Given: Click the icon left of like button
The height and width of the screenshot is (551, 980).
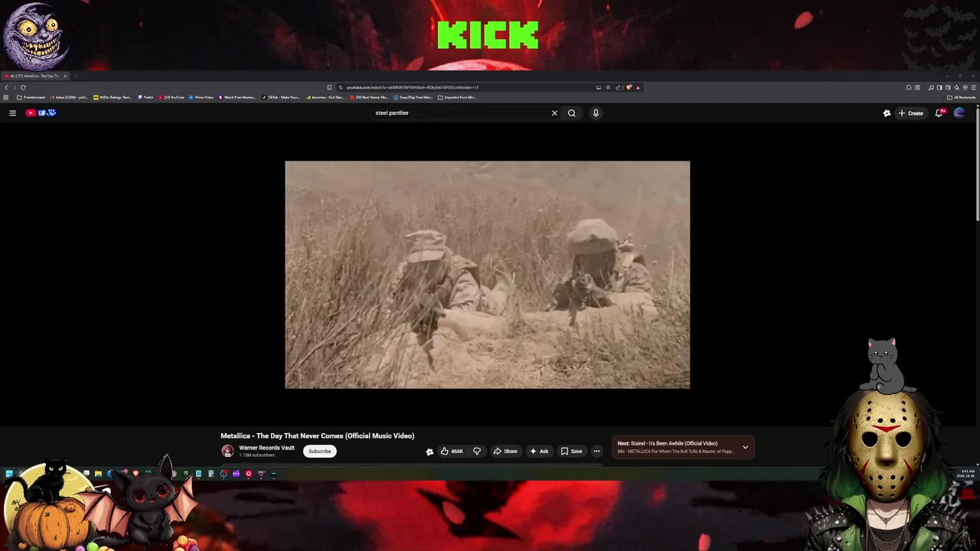Looking at the screenshot, I should tap(430, 452).
